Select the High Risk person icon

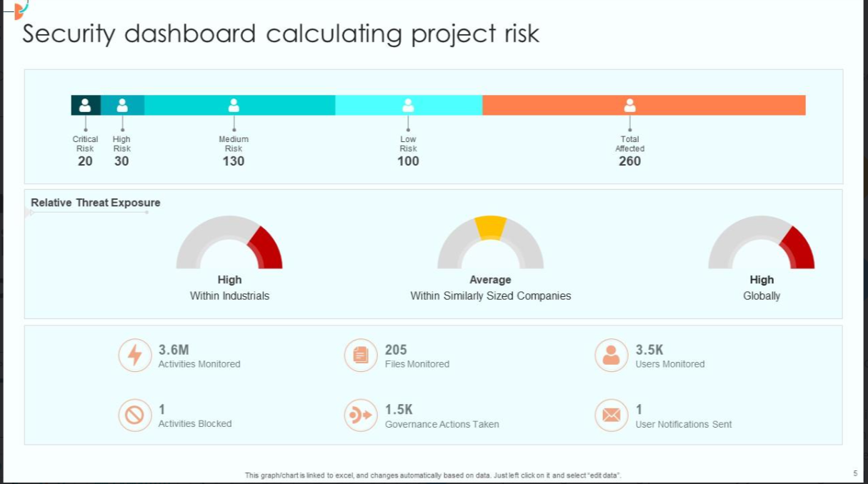click(122, 105)
